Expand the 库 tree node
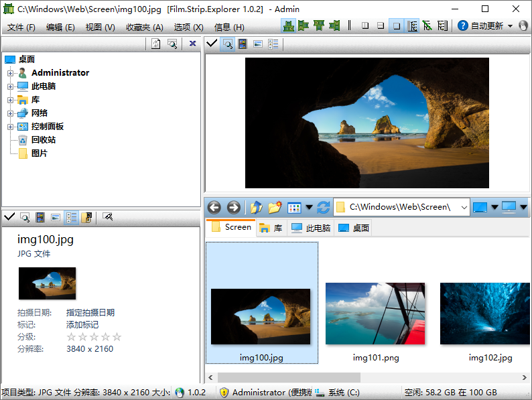The image size is (532, 400). coord(11,100)
